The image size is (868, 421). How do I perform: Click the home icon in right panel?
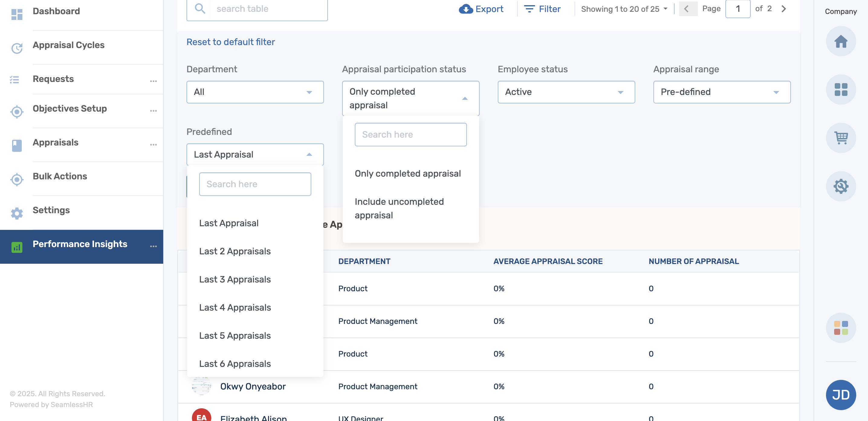tap(840, 41)
